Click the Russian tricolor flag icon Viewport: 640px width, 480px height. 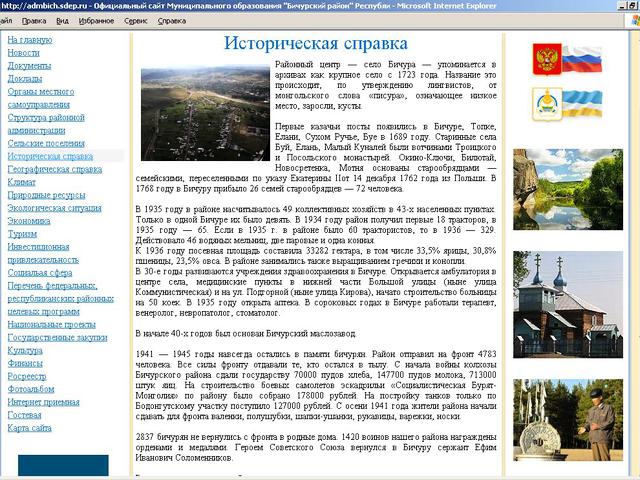click(x=582, y=59)
